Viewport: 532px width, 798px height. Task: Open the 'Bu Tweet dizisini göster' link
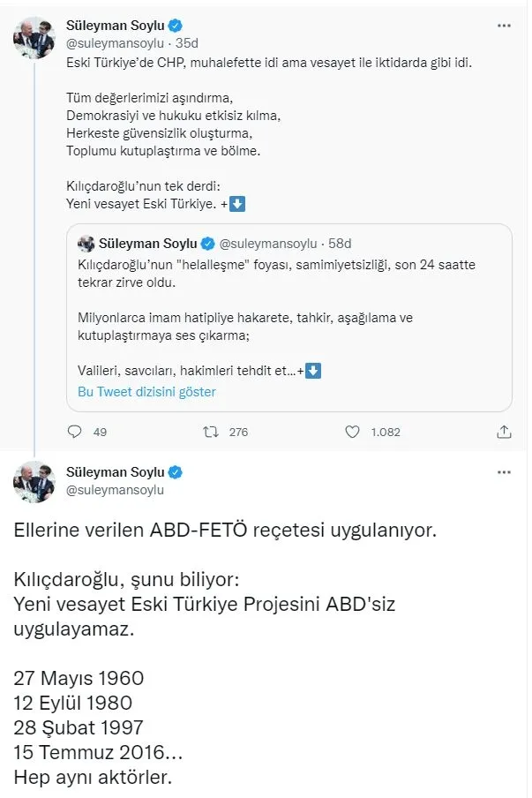click(x=147, y=391)
